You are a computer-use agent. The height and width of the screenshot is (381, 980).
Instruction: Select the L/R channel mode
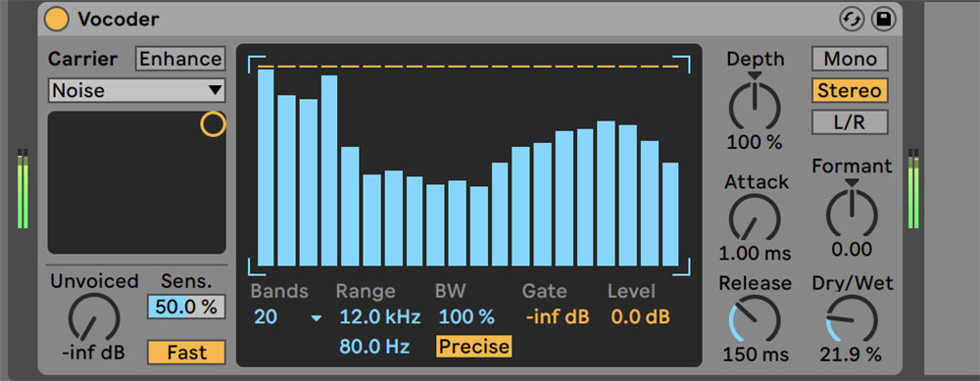click(850, 122)
